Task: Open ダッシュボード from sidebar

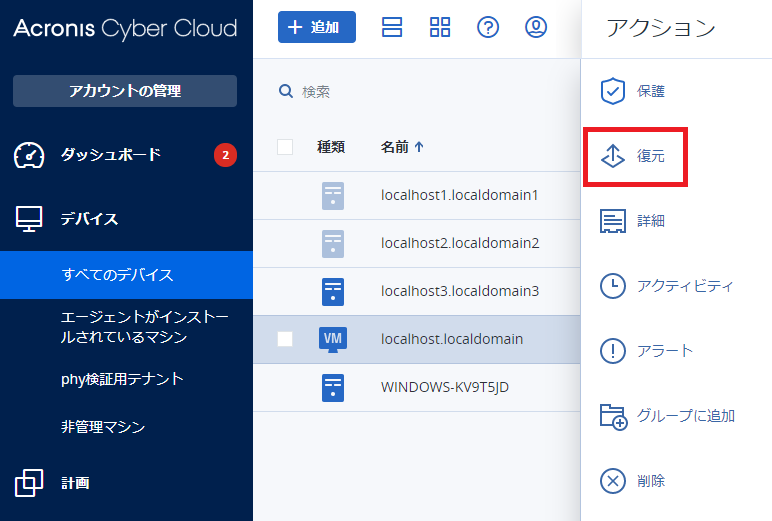Action: pyautogui.click(x=110, y=155)
